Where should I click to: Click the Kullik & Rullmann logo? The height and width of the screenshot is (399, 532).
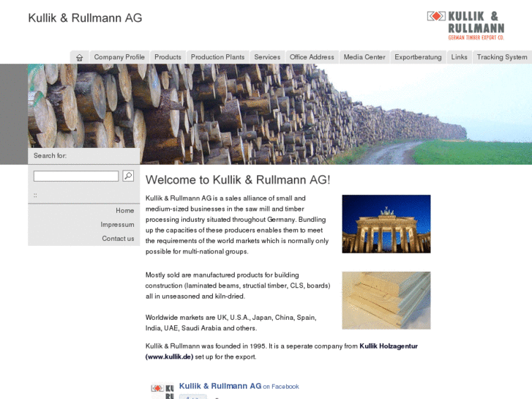click(465, 26)
